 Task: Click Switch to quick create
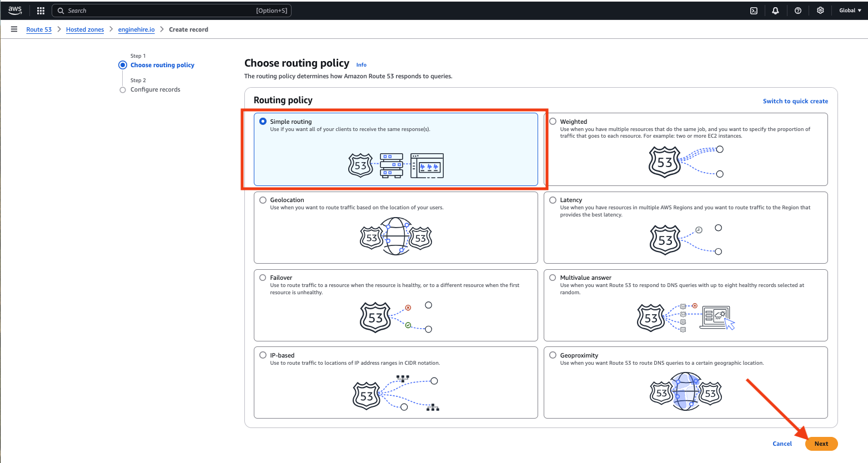[795, 101]
